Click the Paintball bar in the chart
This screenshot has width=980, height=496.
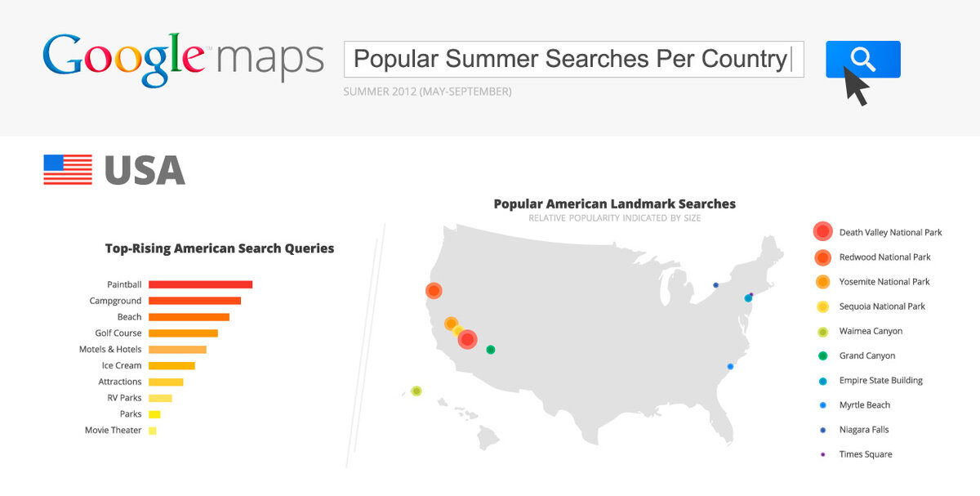(200, 284)
